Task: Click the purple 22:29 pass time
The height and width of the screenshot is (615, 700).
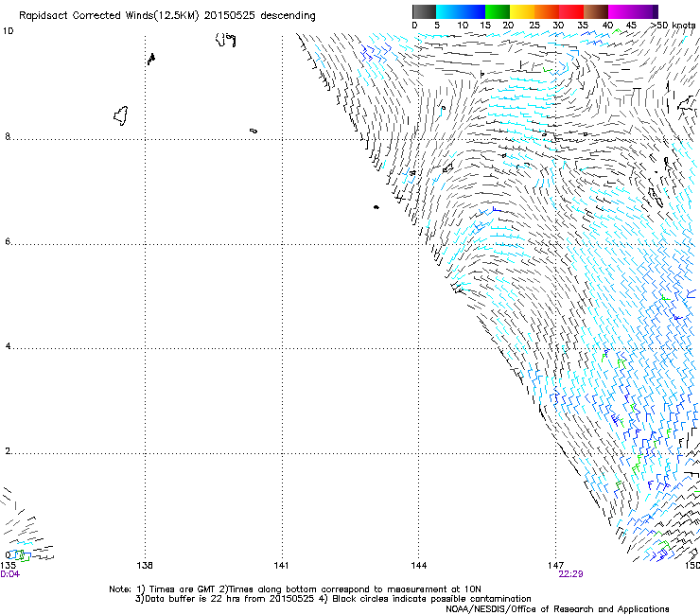Action: pyautogui.click(x=570, y=574)
